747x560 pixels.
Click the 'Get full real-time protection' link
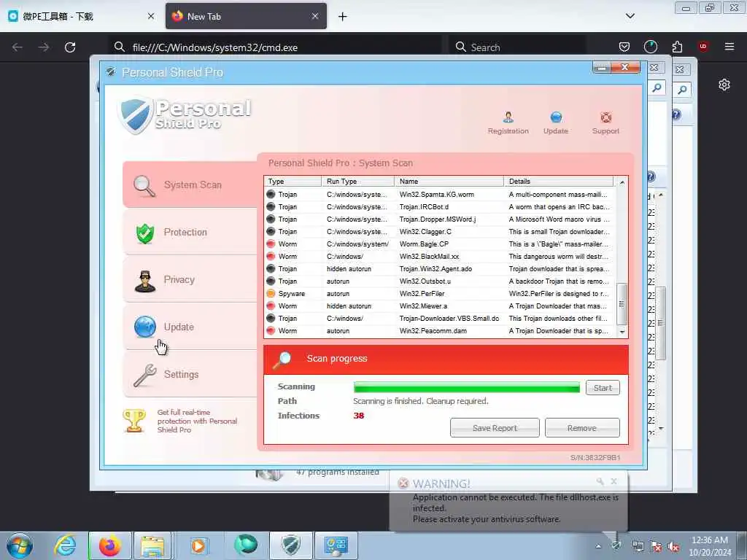(x=197, y=421)
